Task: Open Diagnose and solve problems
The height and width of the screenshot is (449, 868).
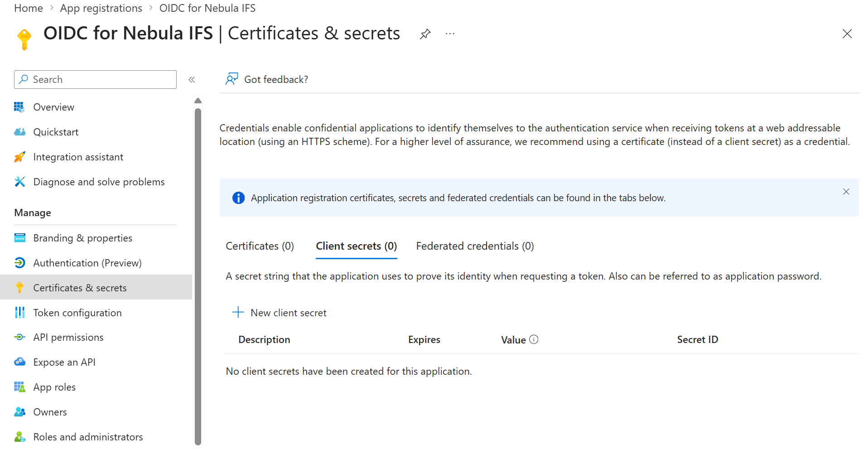Action: 99,182
